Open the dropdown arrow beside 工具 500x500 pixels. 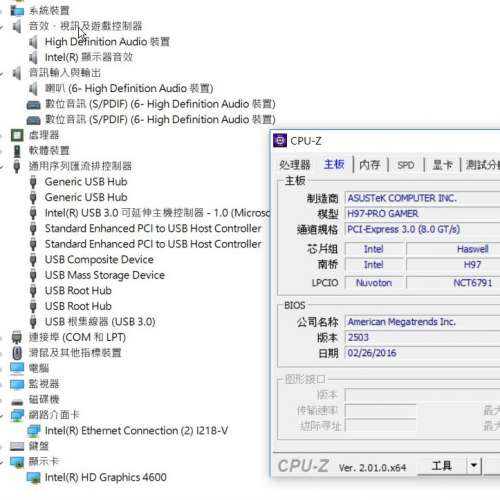(474, 465)
